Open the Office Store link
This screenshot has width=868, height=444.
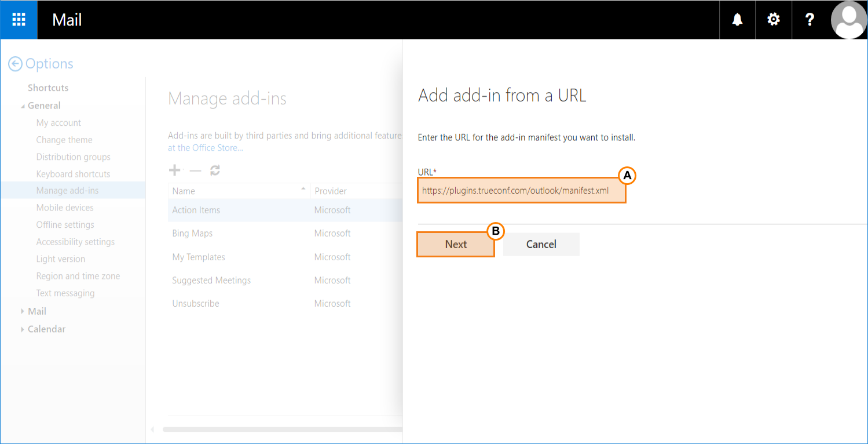pyautogui.click(x=205, y=148)
